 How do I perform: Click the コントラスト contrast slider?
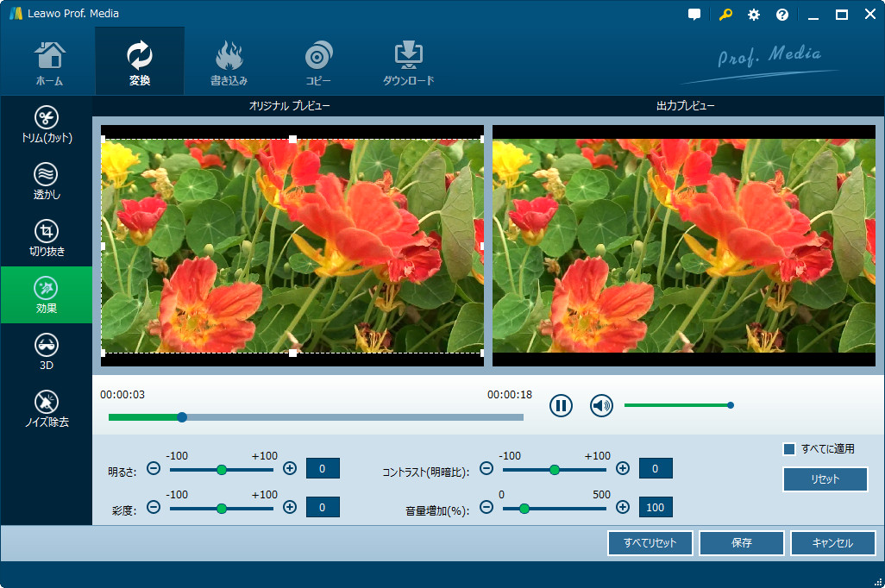[x=555, y=470]
